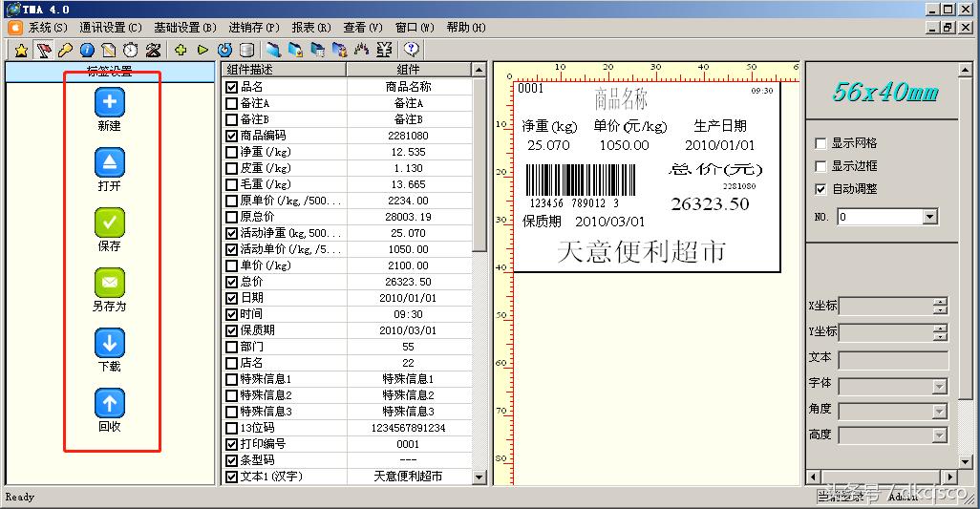980x509 pixels.
Task: Click the 打开 open label icon
Action: (110, 162)
